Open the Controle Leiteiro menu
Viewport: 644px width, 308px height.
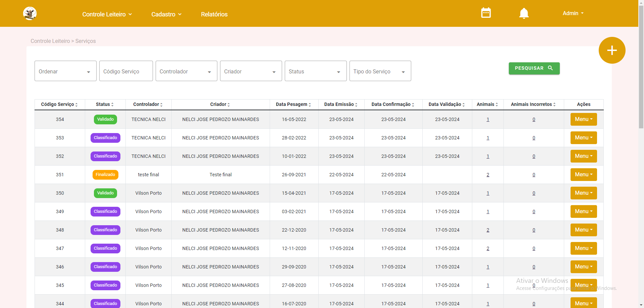107,14
